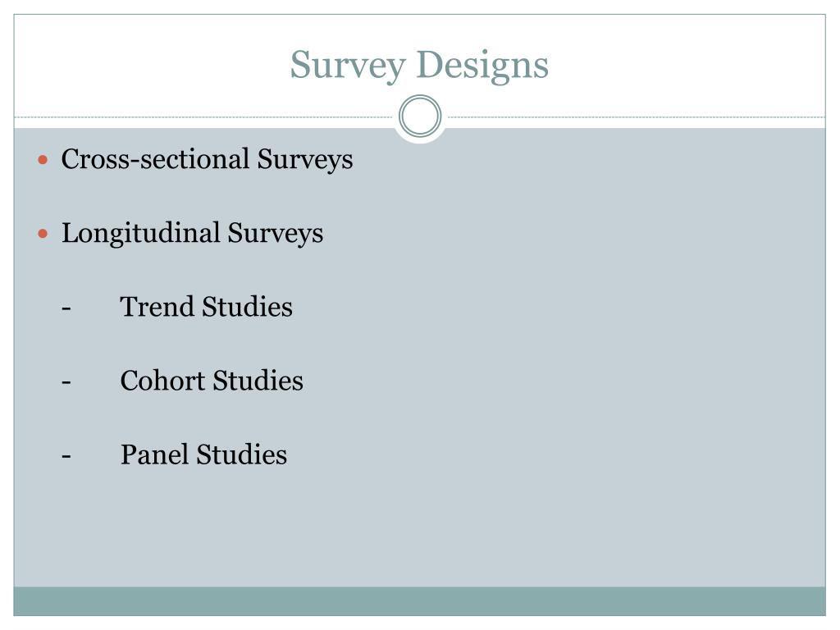Click the orange bullet beside Longitudinal Surveys
Viewport: 840px width, 630px height.
(43, 234)
